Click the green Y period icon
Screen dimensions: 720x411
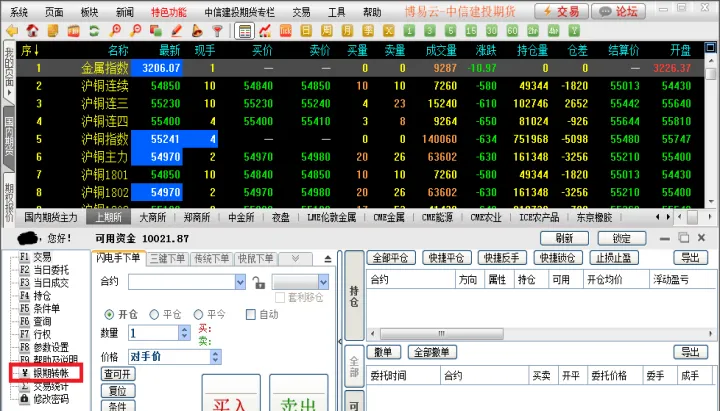click(x=574, y=31)
